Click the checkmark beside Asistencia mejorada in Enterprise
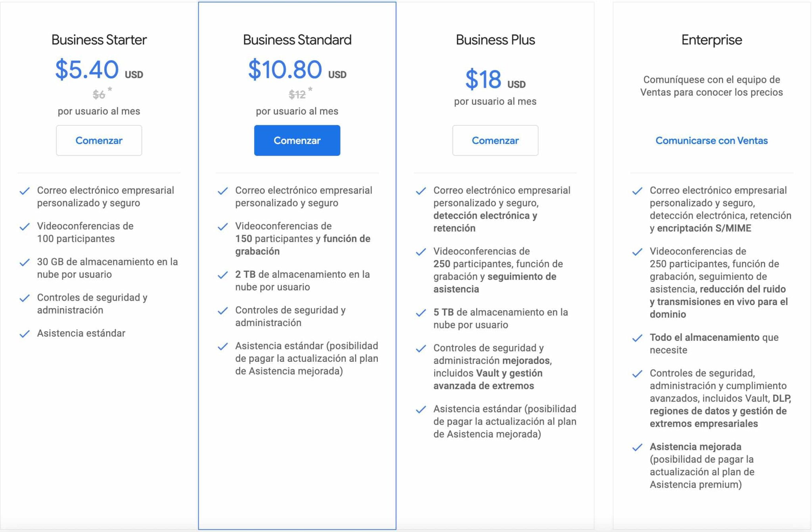 click(x=638, y=447)
